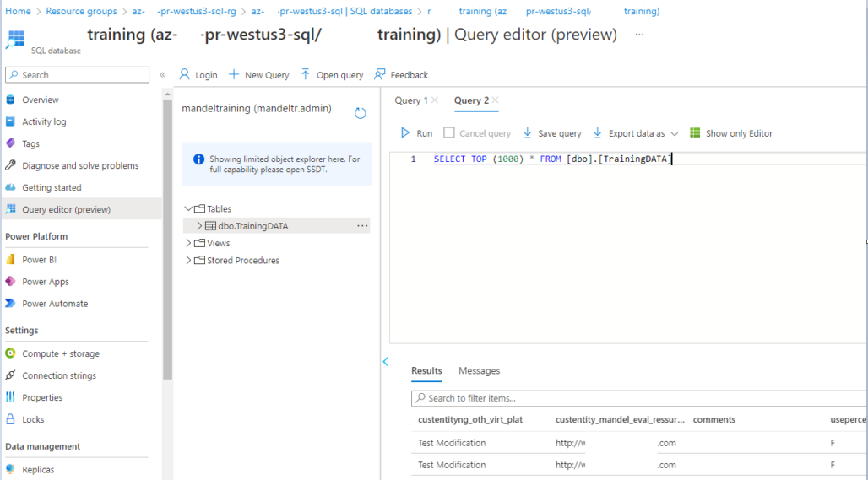Image resolution: width=868 pixels, height=480 pixels.
Task: Toggle the Cancel query checkbox icon
Action: [449, 132]
